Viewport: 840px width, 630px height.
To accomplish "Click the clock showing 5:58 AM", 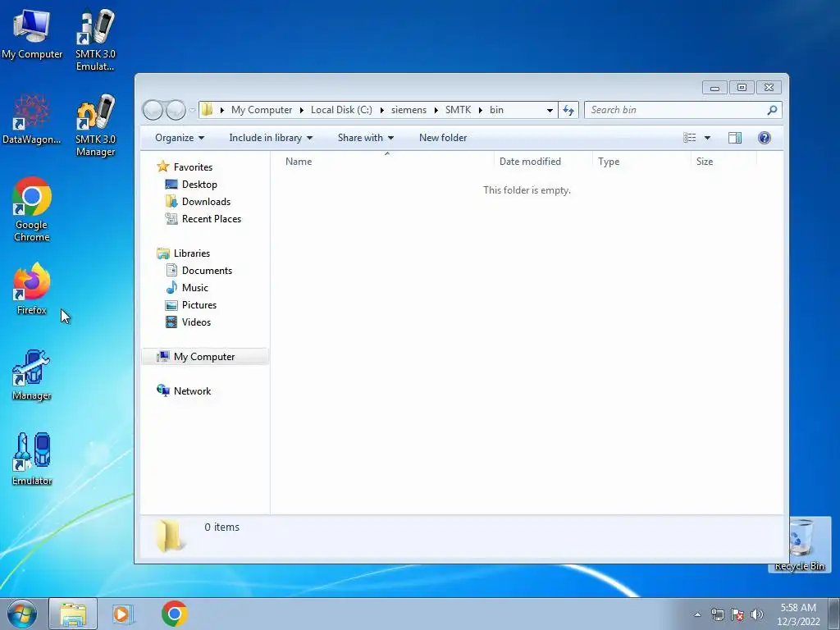I will click(x=798, y=614).
